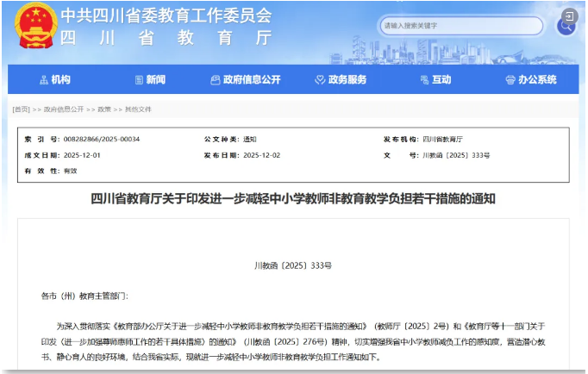Click the 索引号 label

coord(43,139)
